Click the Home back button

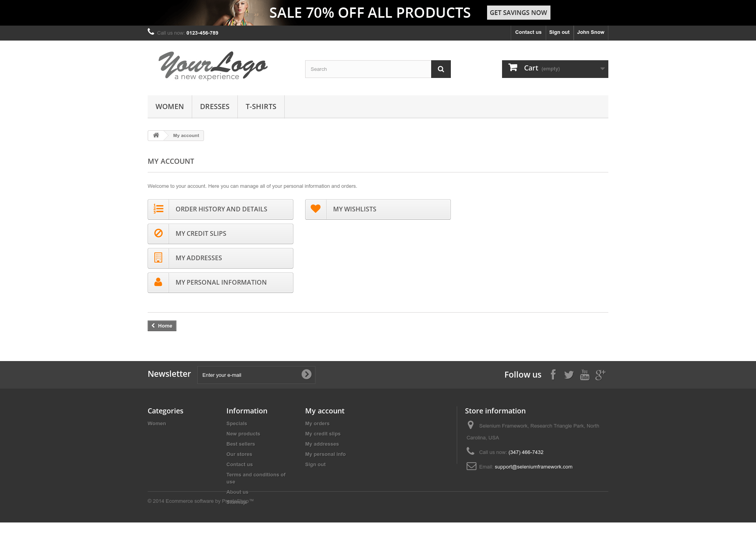pos(162,326)
